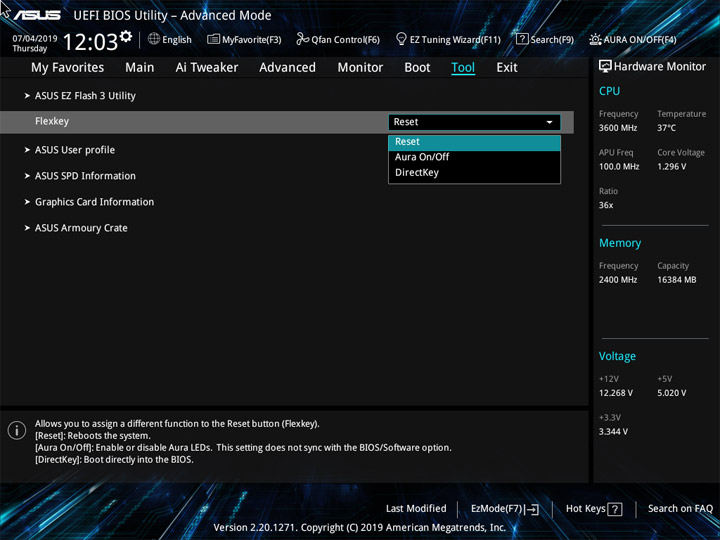Click CPU frequency 3600 MHz value
Viewport: 720px width, 540px height.
click(618, 128)
